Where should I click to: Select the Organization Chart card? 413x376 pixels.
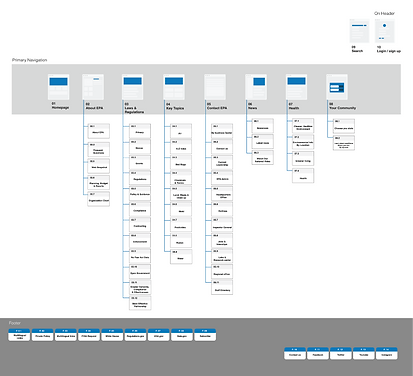(x=99, y=199)
